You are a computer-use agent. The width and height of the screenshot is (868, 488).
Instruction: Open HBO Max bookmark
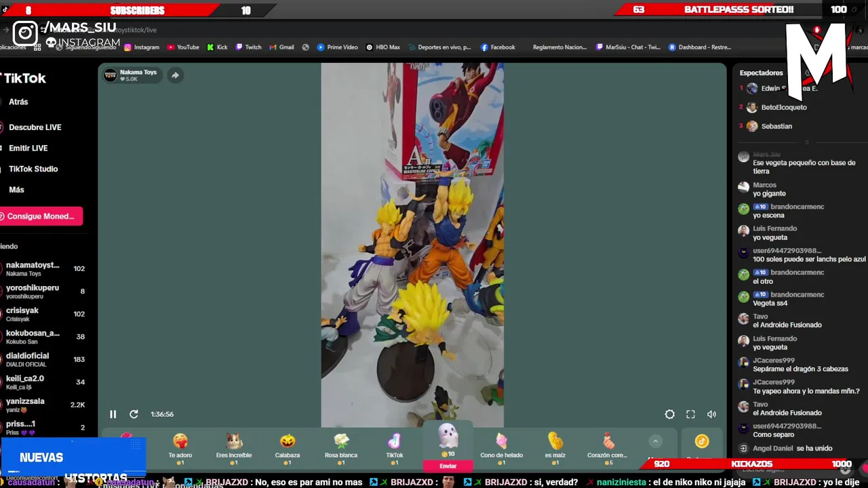click(383, 47)
